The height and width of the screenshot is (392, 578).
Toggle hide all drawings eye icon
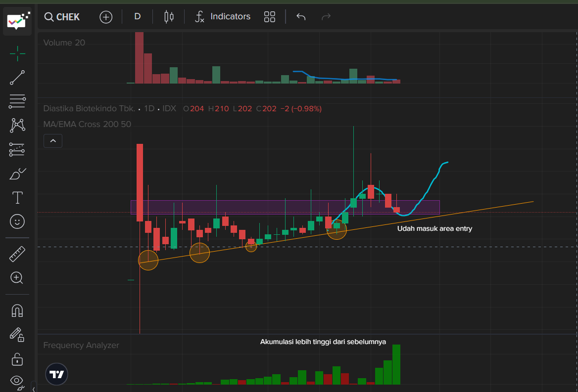pyautogui.click(x=17, y=382)
